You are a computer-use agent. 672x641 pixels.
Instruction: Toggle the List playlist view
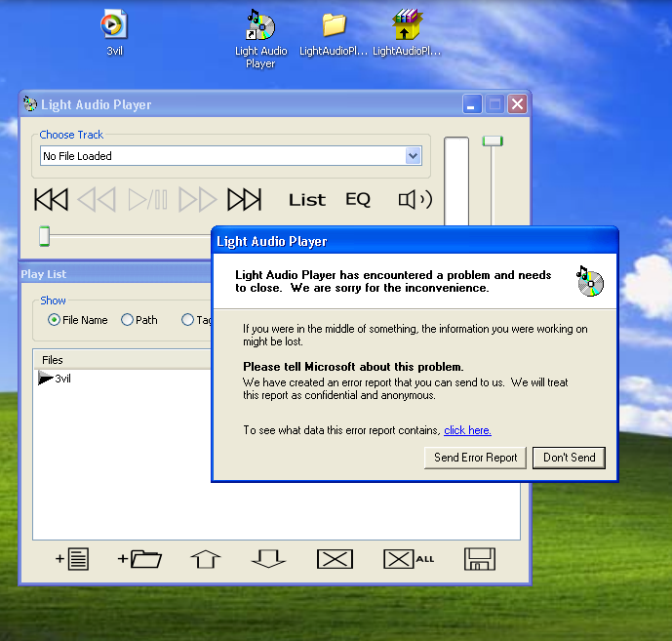point(306,200)
